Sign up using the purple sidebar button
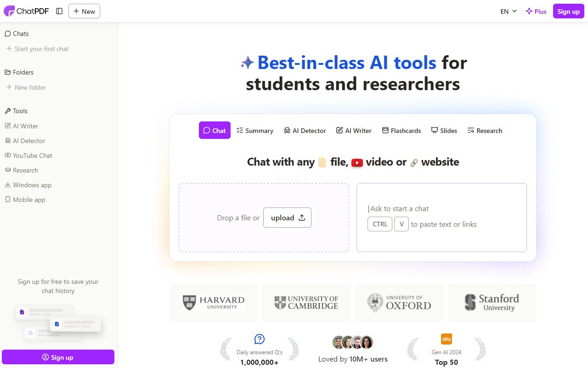The height and width of the screenshot is (368, 588). click(x=58, y=357)
